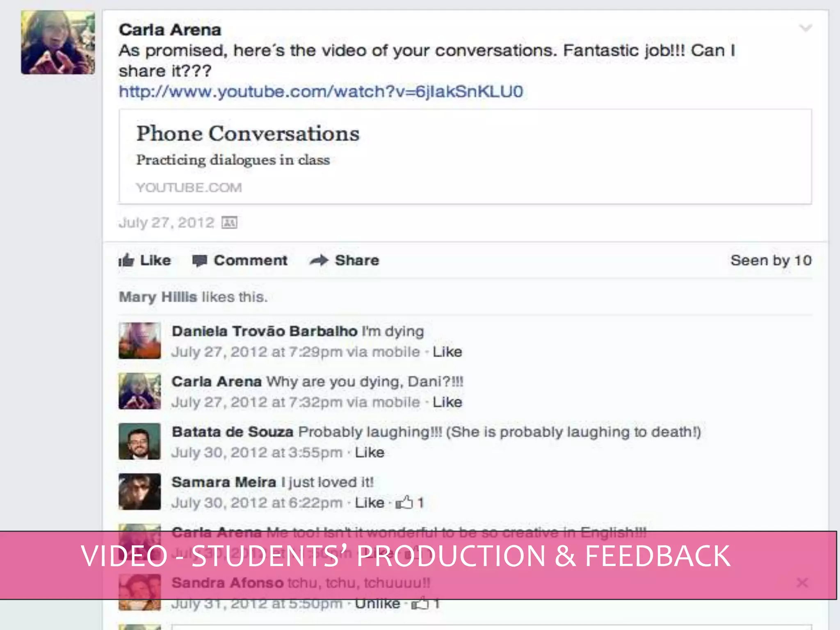Like Samara Meira's 'I just loved it!' comment
Screen dimensions: 840x630
pos(369,502)
